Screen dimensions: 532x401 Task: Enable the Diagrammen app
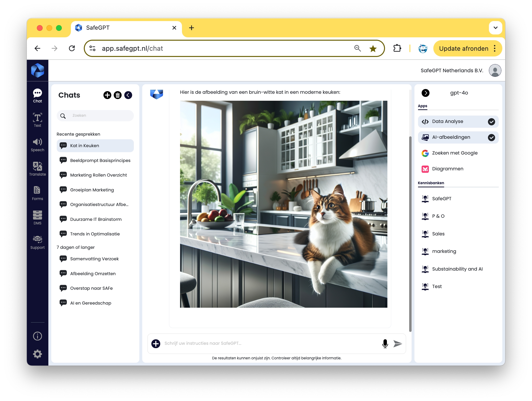[x=458, y=169]
